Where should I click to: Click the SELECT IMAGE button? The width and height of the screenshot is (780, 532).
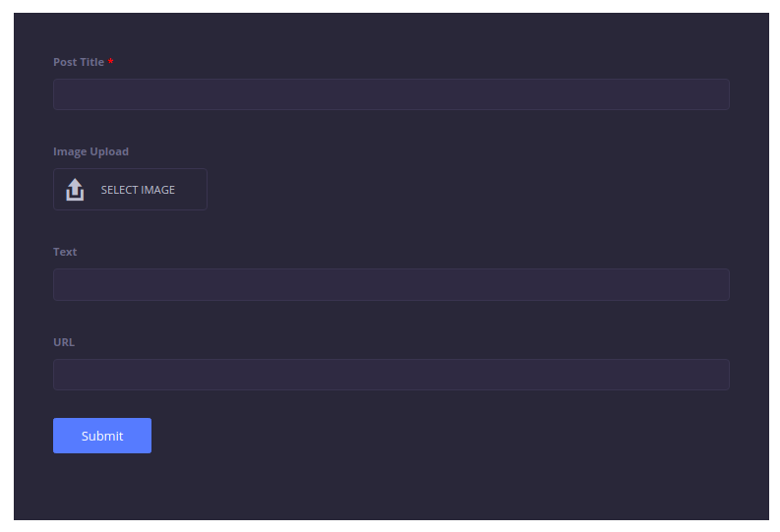[130, 190]
